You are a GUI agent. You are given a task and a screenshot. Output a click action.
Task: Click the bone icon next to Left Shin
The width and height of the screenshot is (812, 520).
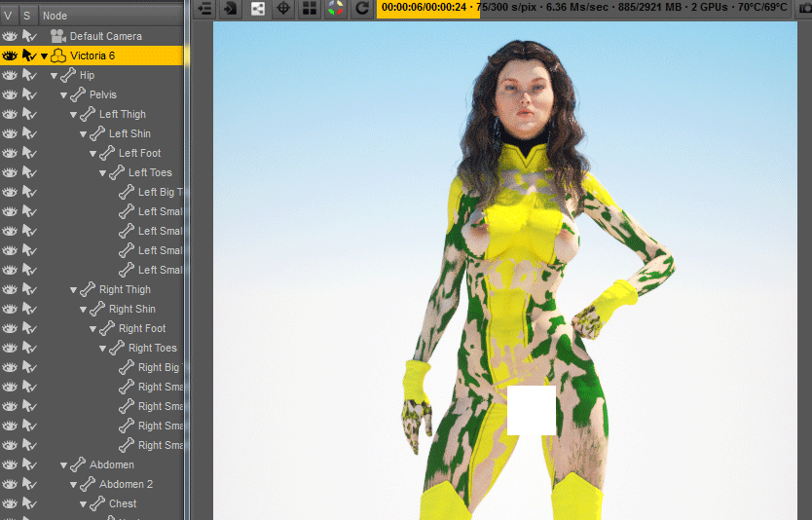coord(97,133)
